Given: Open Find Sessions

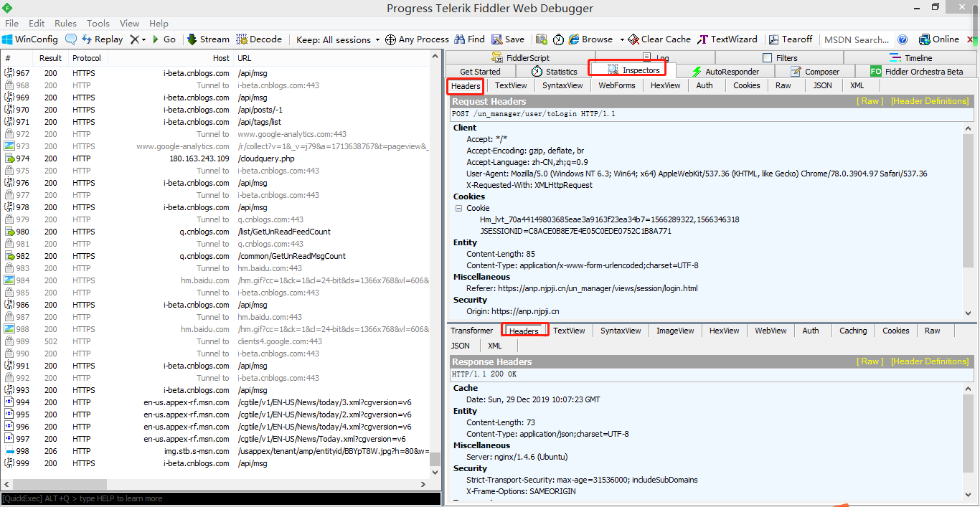Looking at the screenshot, I should (x=469, y=39).
